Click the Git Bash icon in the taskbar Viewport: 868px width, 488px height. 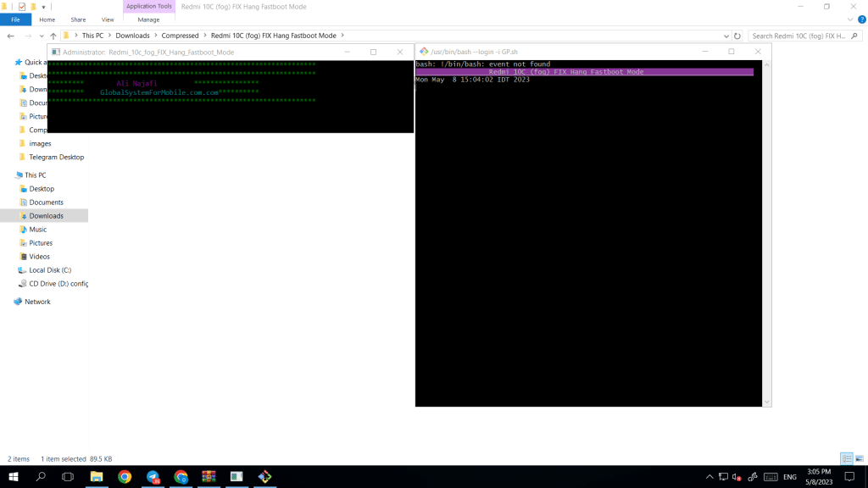pos(264,477)
